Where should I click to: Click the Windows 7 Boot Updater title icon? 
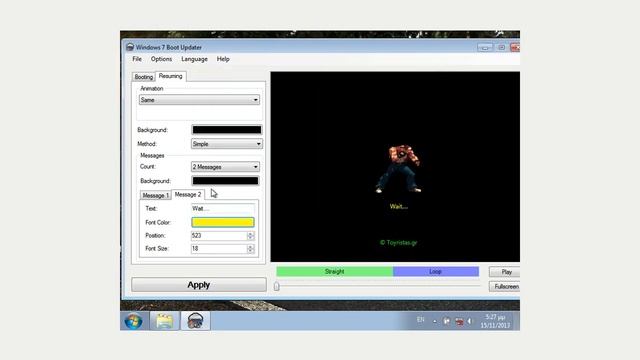tap(130, 47)
